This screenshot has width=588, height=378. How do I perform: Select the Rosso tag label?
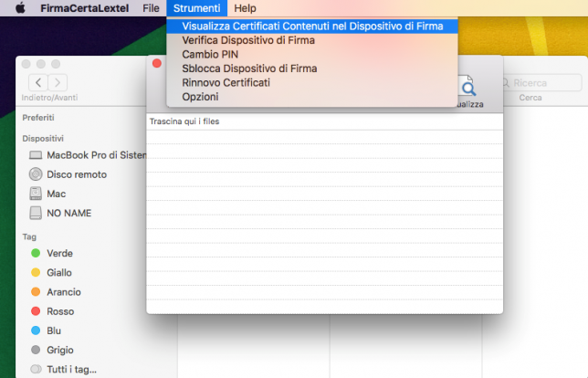pyautogui.click(x=60, y=311)
